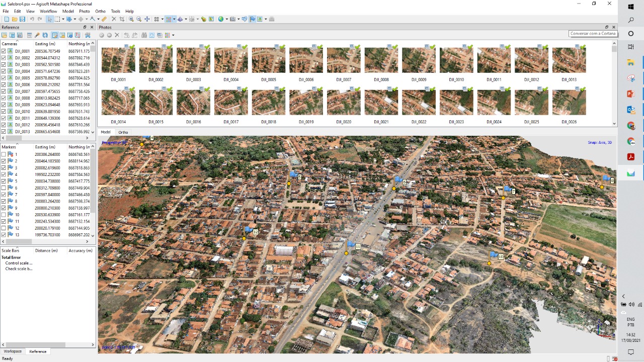This screenshot has height=362, width=644.
Task: Zoom in on the model view
Action: pyautogui.click(x=131, y=19)
